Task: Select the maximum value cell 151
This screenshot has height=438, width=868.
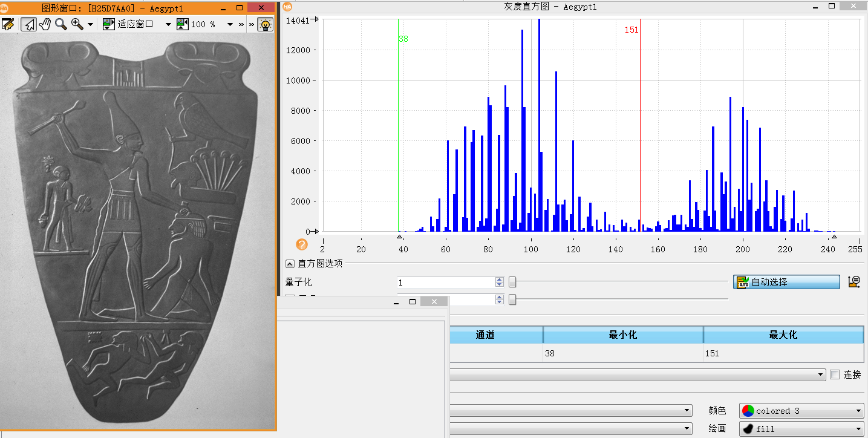Action: 783,353
